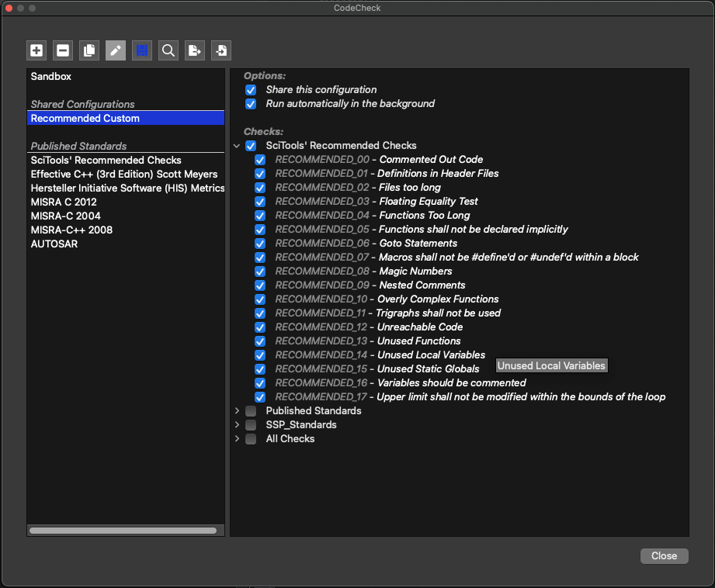Viewport: 715px width, 588px height.
Task: Toggle RECOMMENDED_08 Magic Numbers checkbox
Action: 260,272
